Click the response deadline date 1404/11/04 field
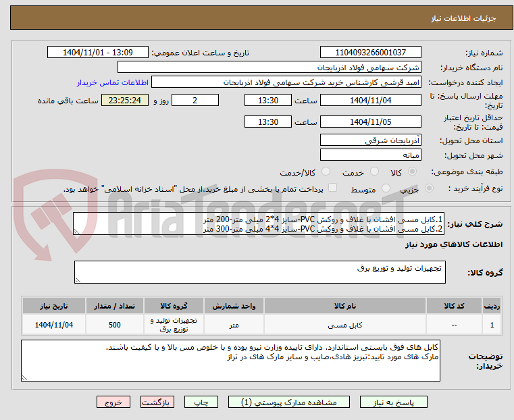This screenshot has width=514, height=420. pyautogui.click(x=370, y=100)
